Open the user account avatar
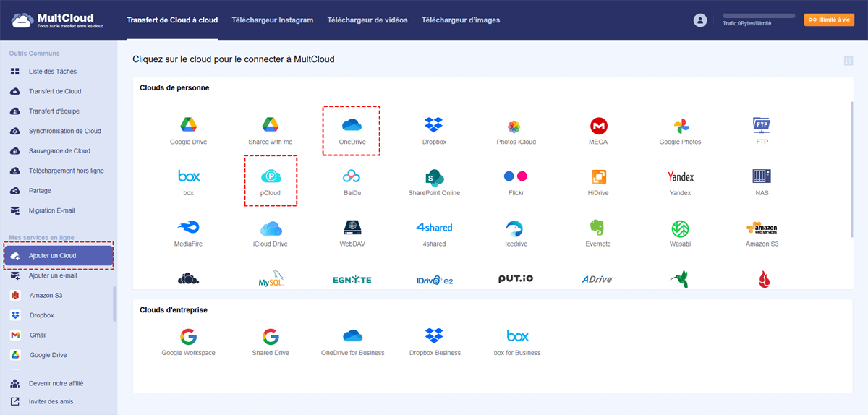Viewport: 868px width, 415px height. click(x=699, y=20)
